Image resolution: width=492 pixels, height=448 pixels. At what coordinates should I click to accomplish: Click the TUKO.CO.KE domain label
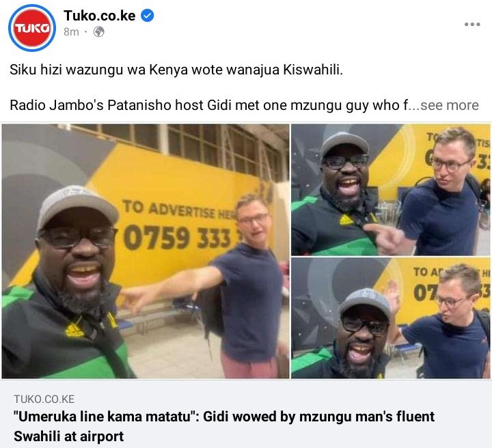pyautogui.click(x=44, y=399)
